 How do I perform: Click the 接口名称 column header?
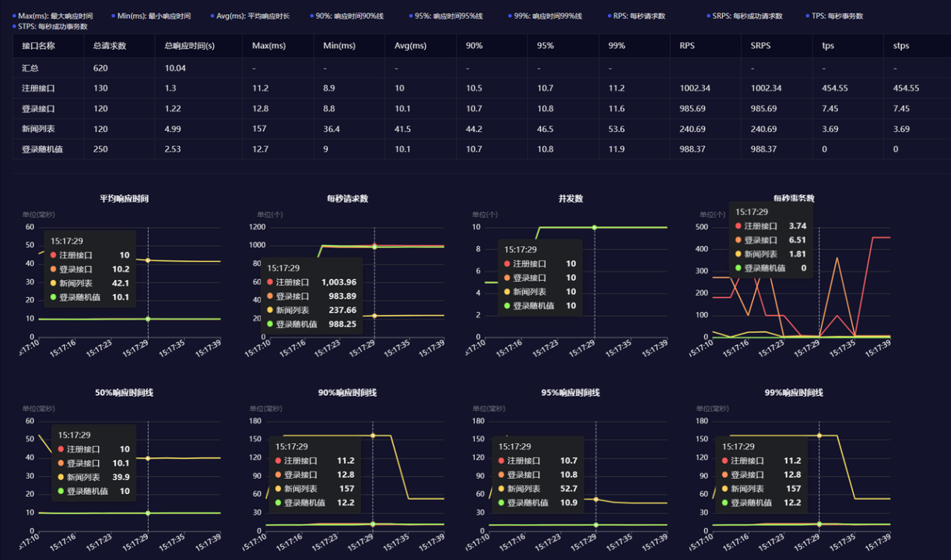pyautogui.click(x=38, y=46)
